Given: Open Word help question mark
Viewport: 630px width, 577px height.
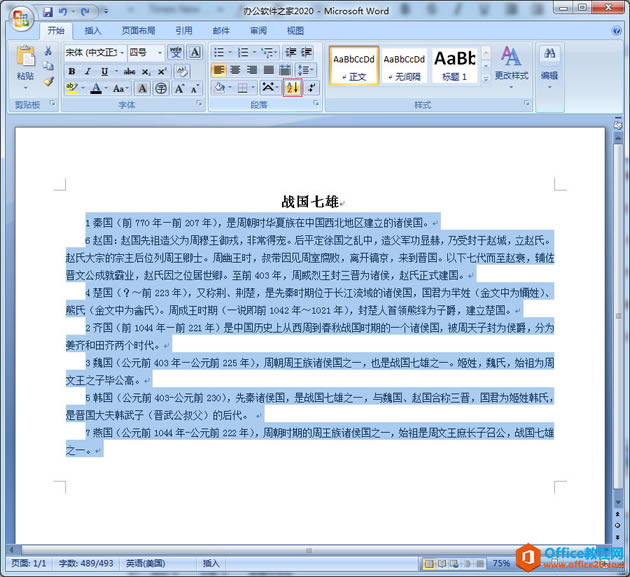Looking at the screenshot, I should pos(616,30).
